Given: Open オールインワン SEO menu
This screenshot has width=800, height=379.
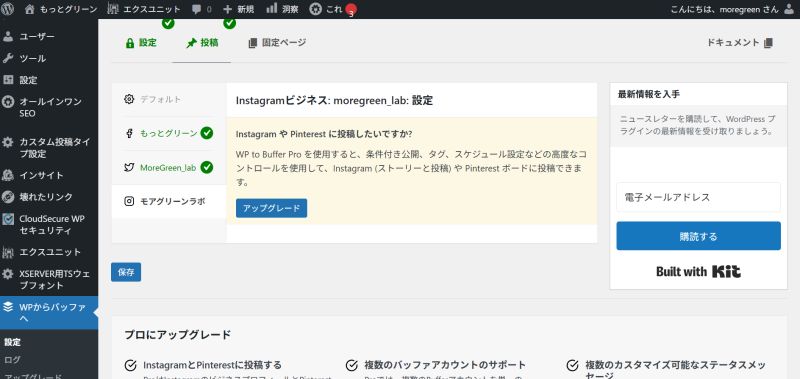Looking at the screenshot, I should (x=49, y=107).
